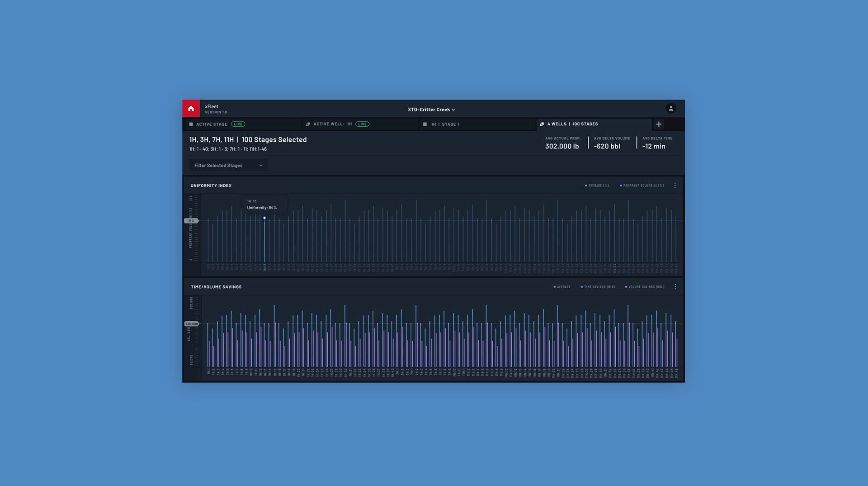Viewport: 868px width, 486px height.
Task: Click the 302,000 lb value
Action: point(562,147)
